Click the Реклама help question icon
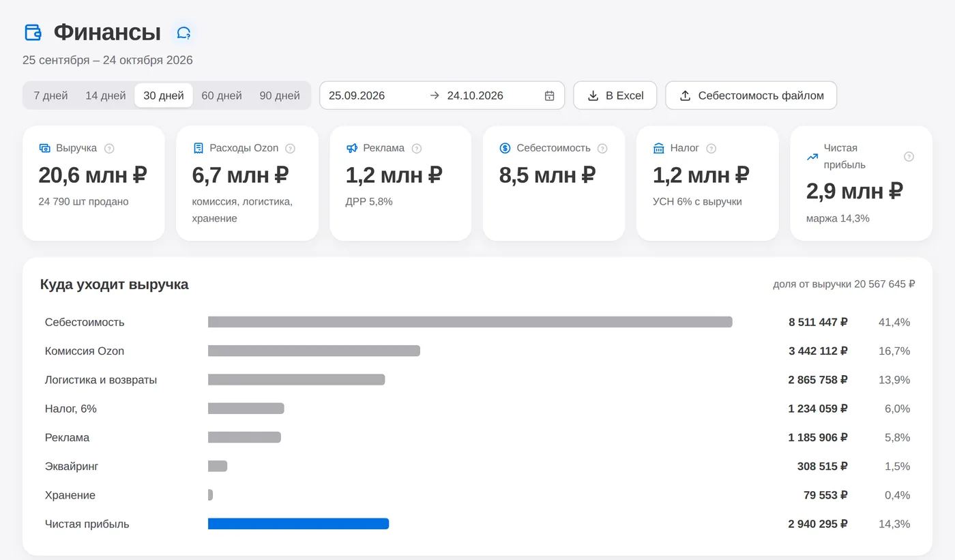This screenshot has width=955, height=560. 417,148
